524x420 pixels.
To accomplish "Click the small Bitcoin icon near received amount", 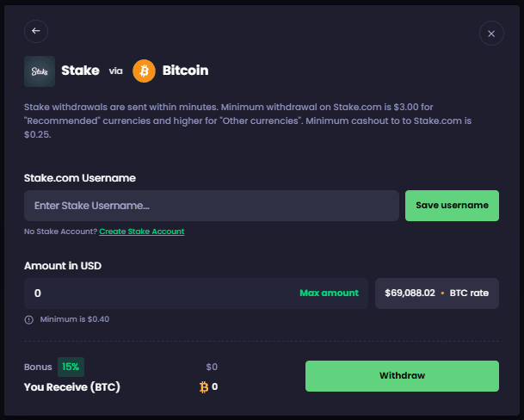I will 204,387.
